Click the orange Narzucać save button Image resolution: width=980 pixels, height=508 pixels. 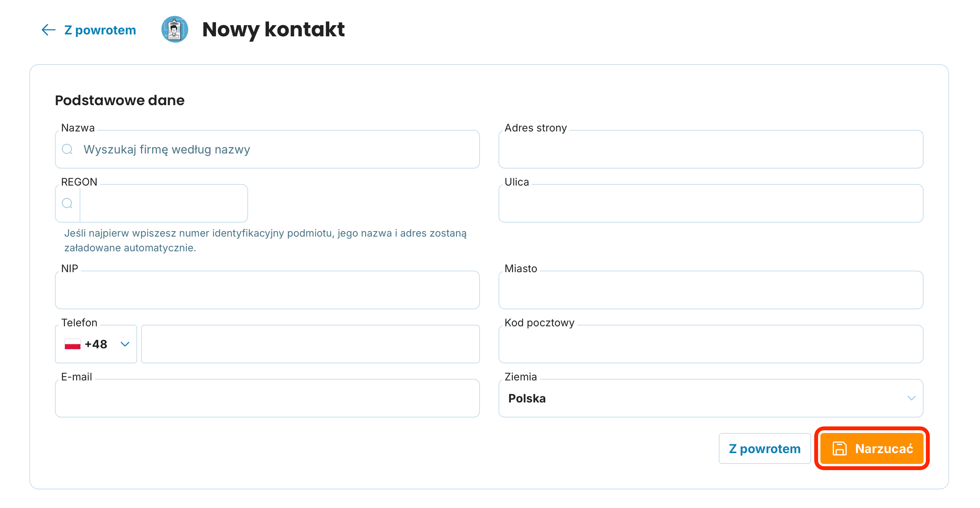tap(872, 448)
